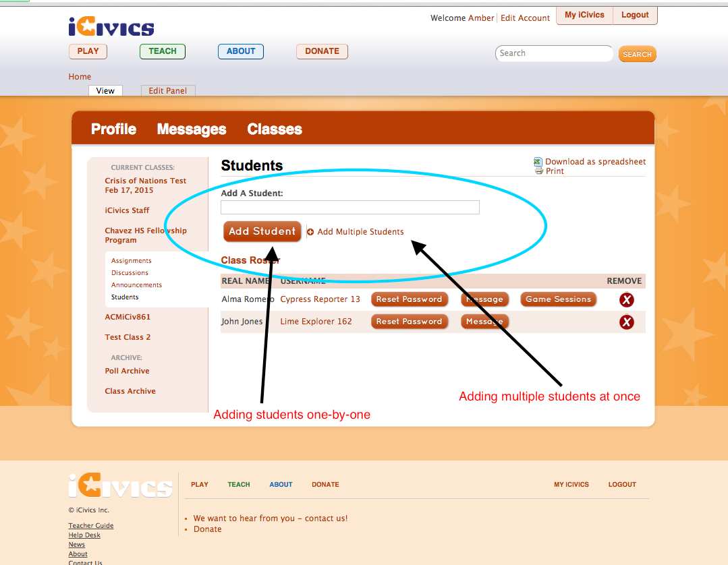Open the Play menu in the header
Viewport: 728px width, 565px height.
point(88,51)
